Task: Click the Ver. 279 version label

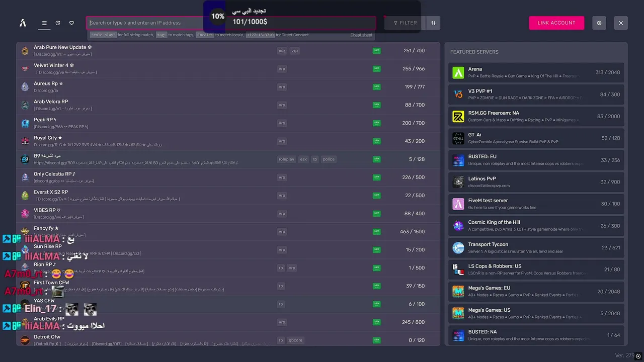Action: click(624, 355)
